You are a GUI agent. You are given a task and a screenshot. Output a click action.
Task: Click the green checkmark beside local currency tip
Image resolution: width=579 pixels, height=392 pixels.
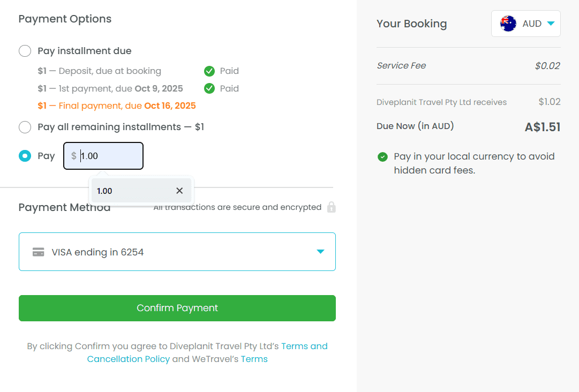(382, 157)
